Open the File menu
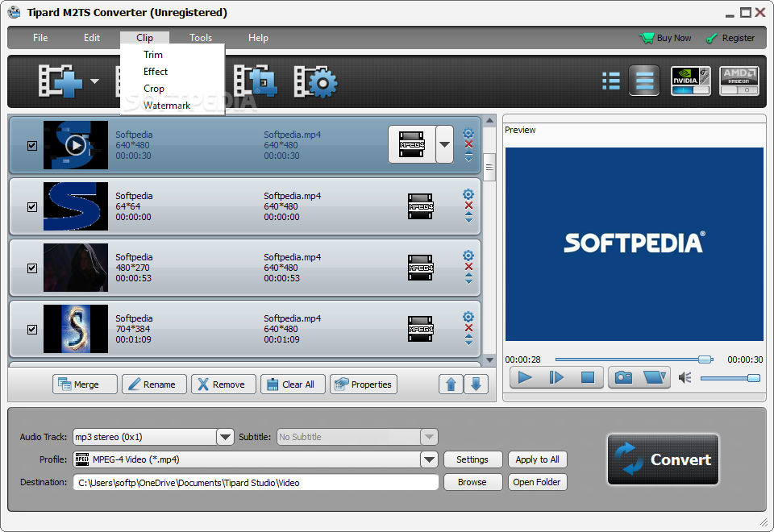This screenshot has height=532, width=774. (x=40, y=38)
